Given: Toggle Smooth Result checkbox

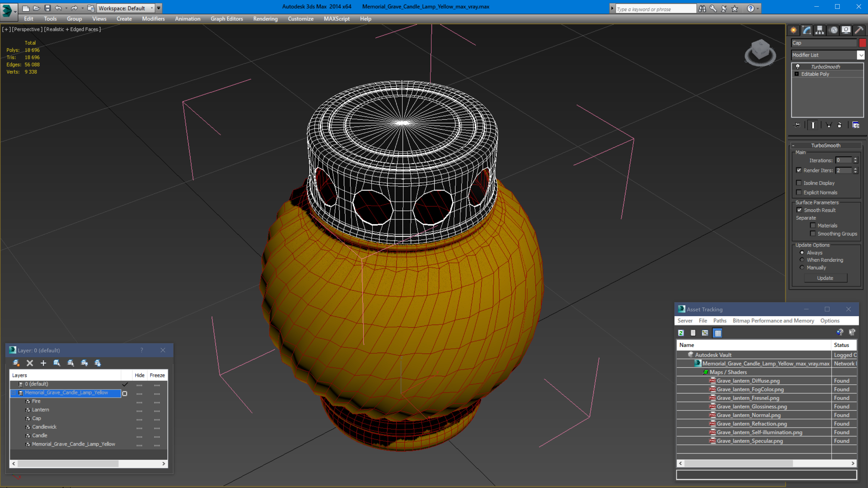Looking at the screenshot, I should pyautogui.click(x=799, y=210).
